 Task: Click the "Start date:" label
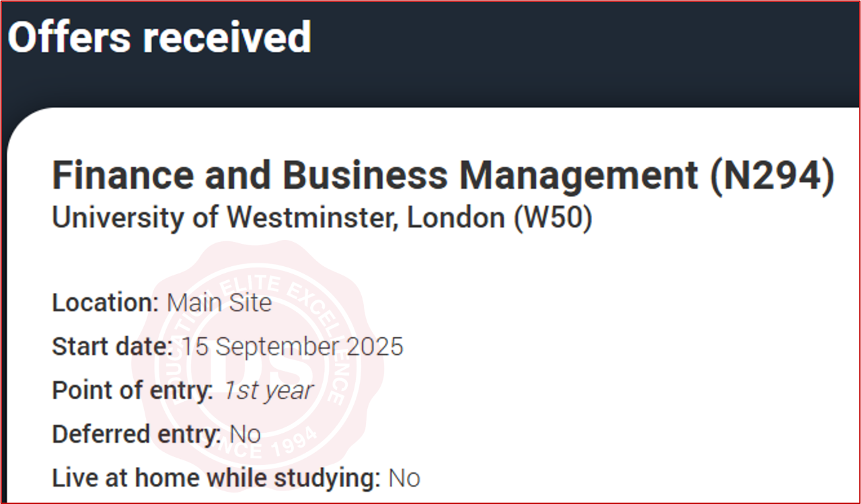point(112,347)
